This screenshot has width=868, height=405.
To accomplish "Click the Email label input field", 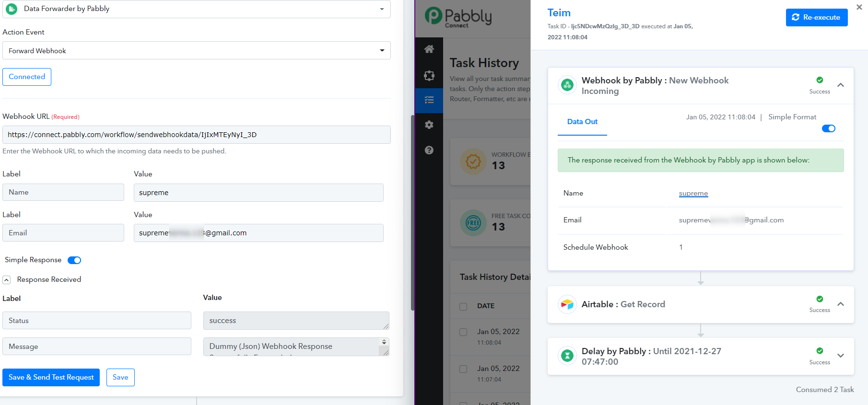I will point(63,233).
